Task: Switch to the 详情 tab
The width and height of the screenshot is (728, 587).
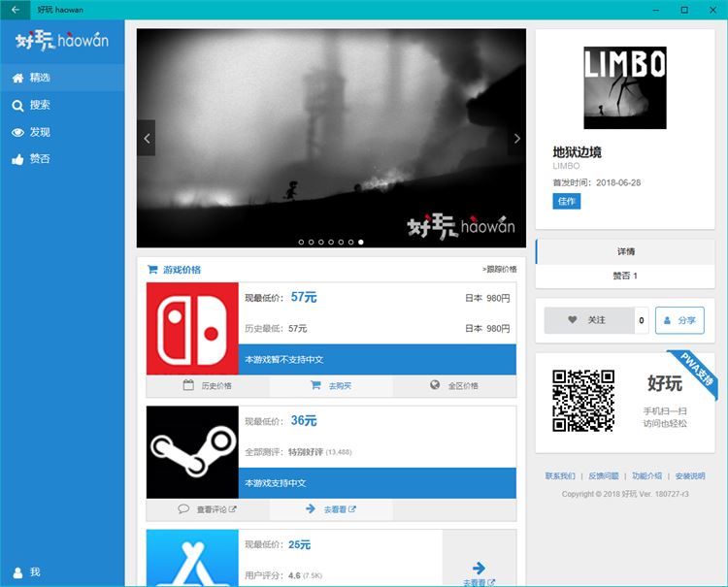Action: 625,251
